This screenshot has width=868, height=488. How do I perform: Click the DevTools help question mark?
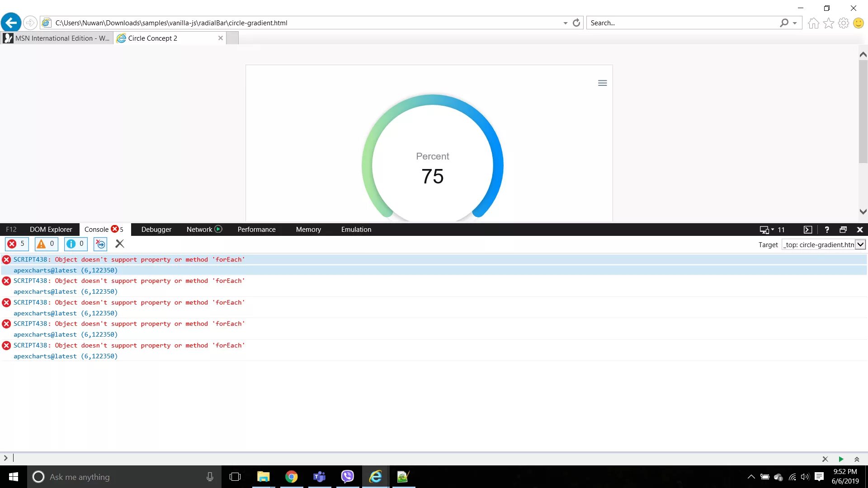[827, 230]
